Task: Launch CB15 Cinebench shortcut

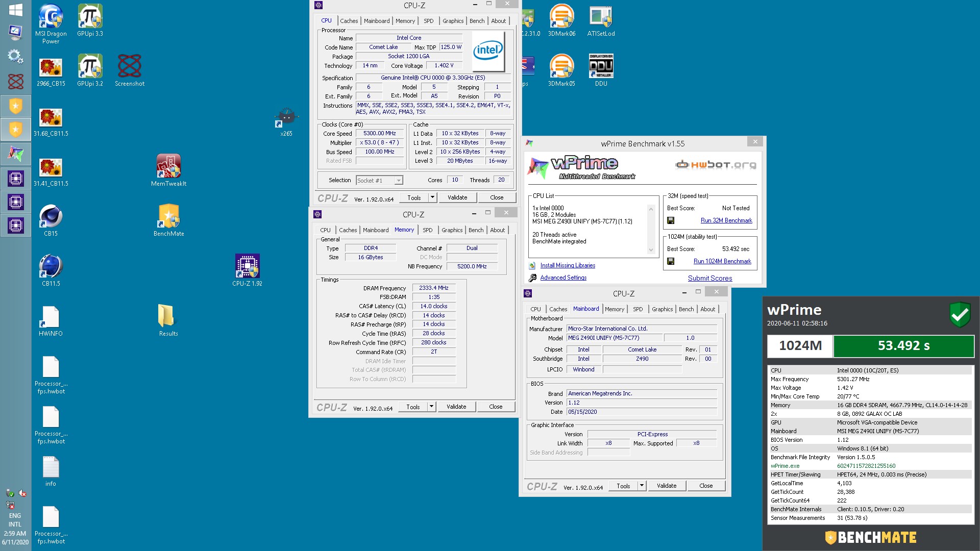Action: point(51,220)
